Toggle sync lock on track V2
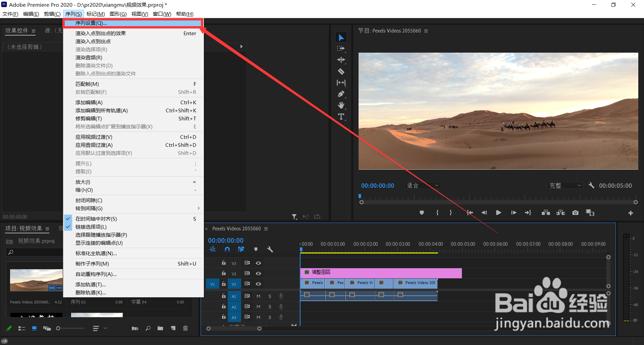The image size is (644, 345). tap(247, 274)
